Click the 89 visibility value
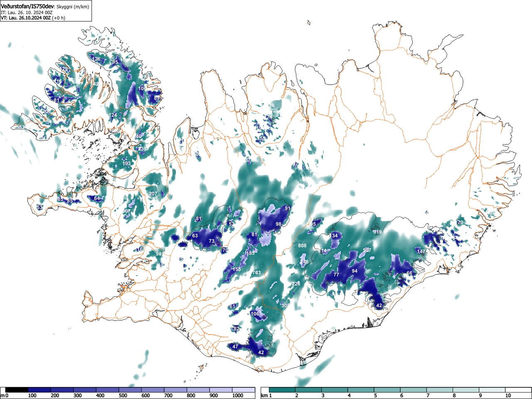The height and width of the screenshot is (399, 532). (x=157, y=98)
